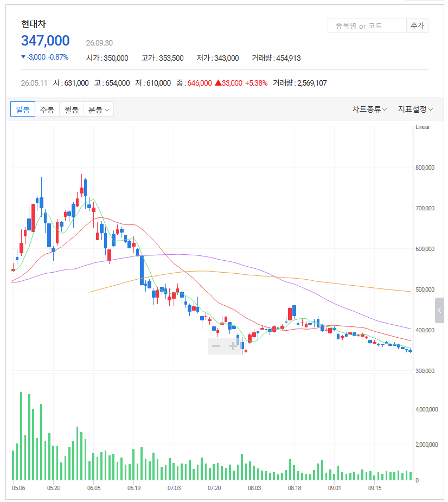Click the 800,000 price axis label
Viewport: 448px width, 502px height.
click(425, 168)
